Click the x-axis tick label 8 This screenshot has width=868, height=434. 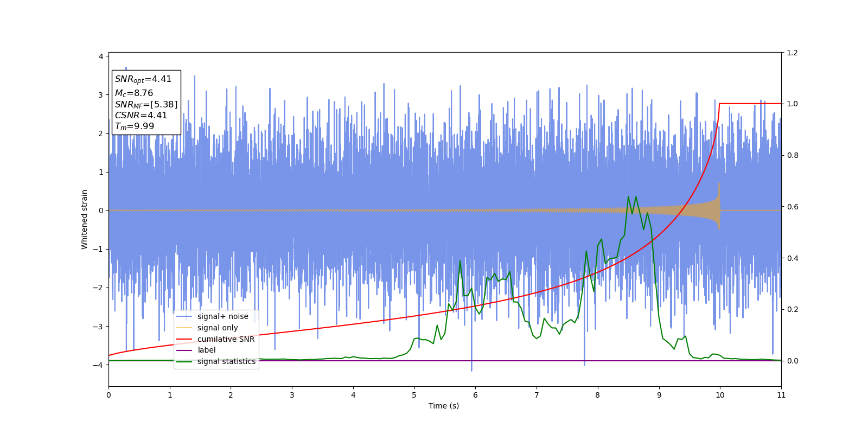(598, 395)
